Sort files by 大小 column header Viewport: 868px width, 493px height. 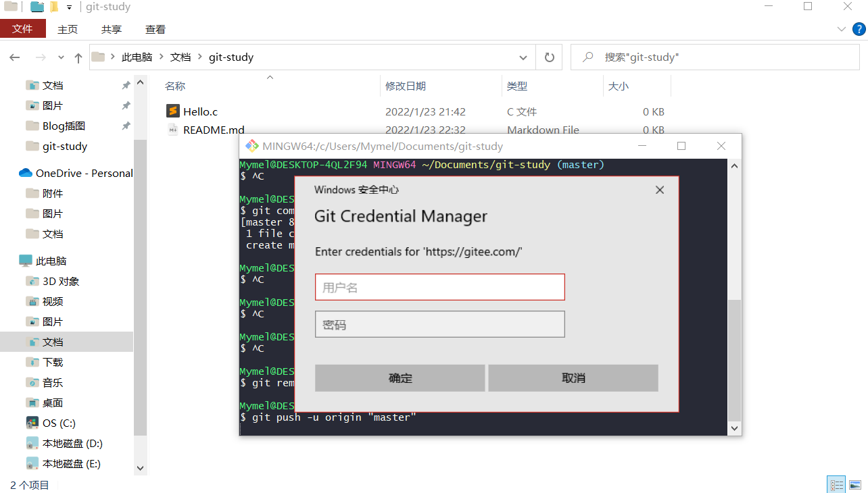pyautogui.click(x=619, y=86)
